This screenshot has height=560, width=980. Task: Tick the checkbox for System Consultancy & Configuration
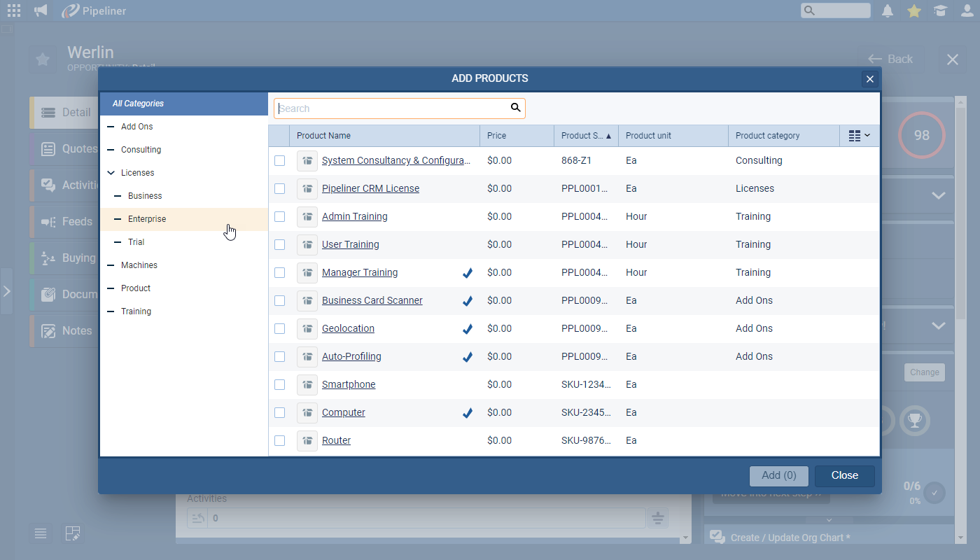click(280, 161)
